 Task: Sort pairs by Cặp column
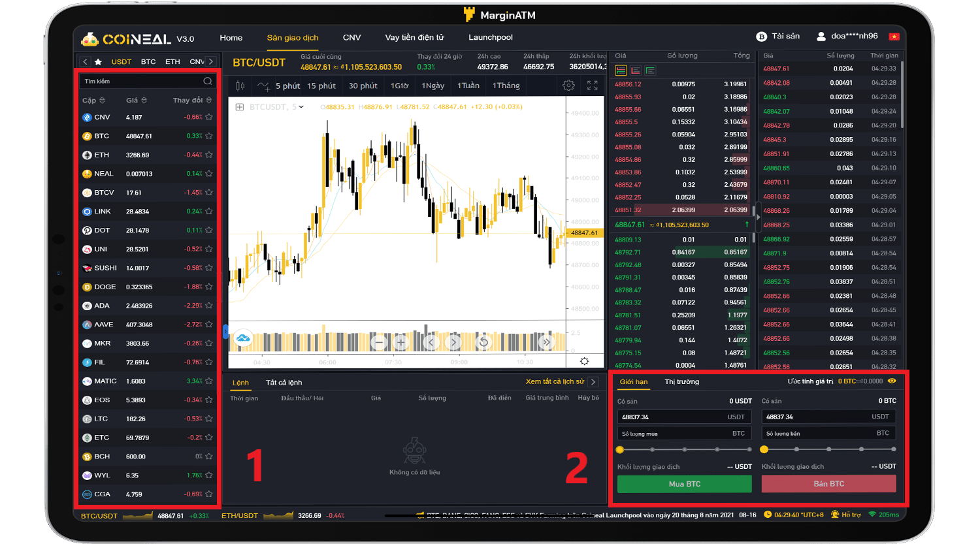coord(93,101)
